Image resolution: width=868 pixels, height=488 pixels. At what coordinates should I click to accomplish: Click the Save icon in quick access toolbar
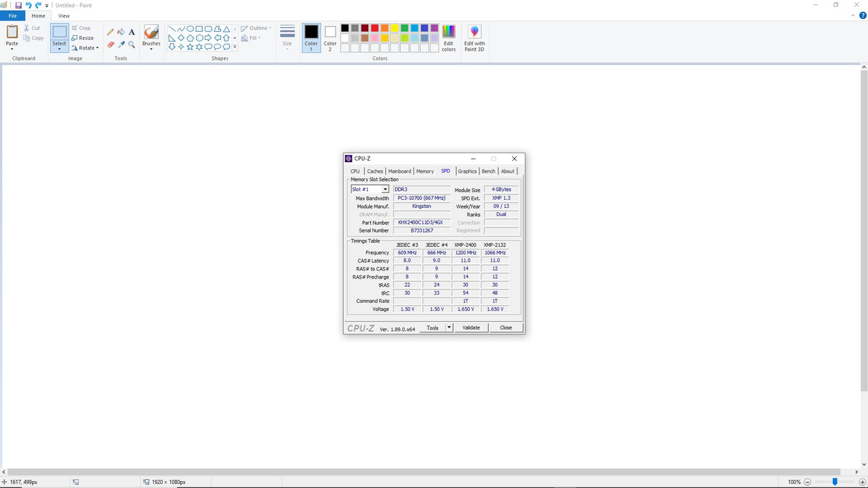pyautogui.click(x=18, y=5)
